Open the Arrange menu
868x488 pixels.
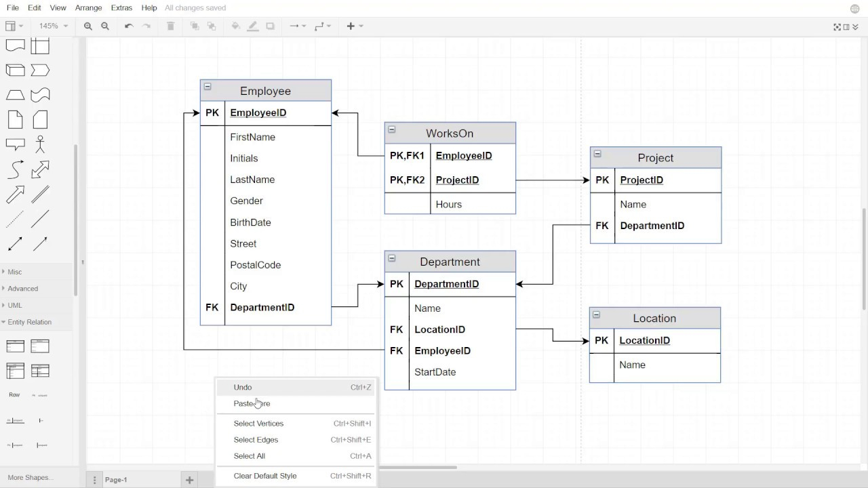(x=89, y=8)
